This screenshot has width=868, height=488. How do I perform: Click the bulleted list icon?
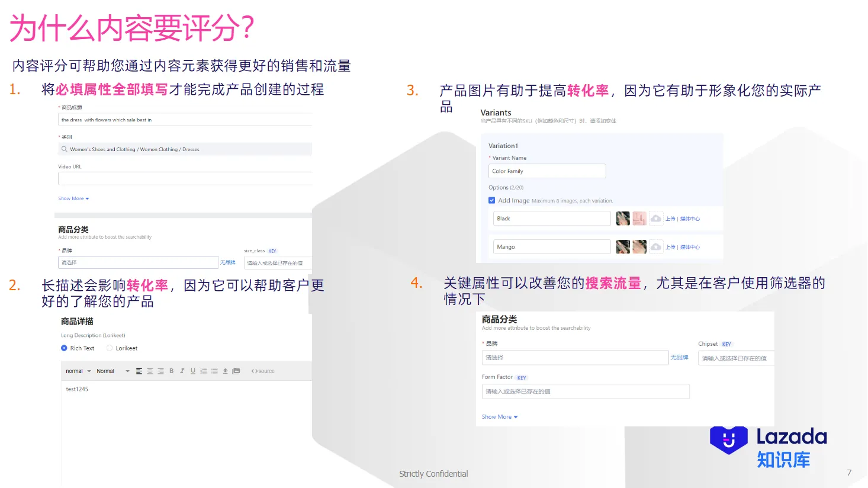214,371
